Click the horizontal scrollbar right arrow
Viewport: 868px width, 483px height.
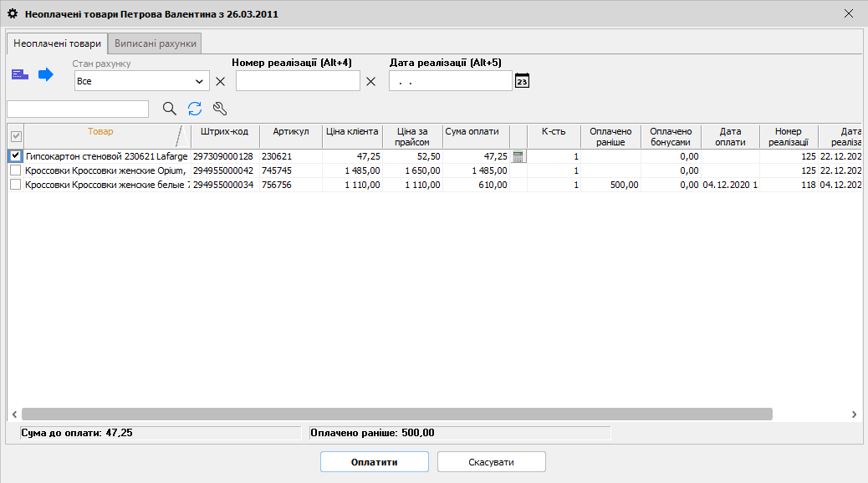click(x=853, y=414)
